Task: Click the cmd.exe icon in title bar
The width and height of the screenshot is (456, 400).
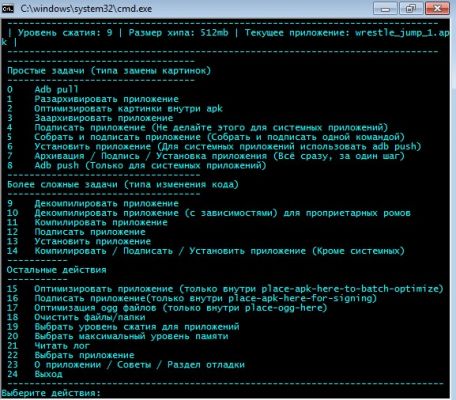Action: [7, 8]
